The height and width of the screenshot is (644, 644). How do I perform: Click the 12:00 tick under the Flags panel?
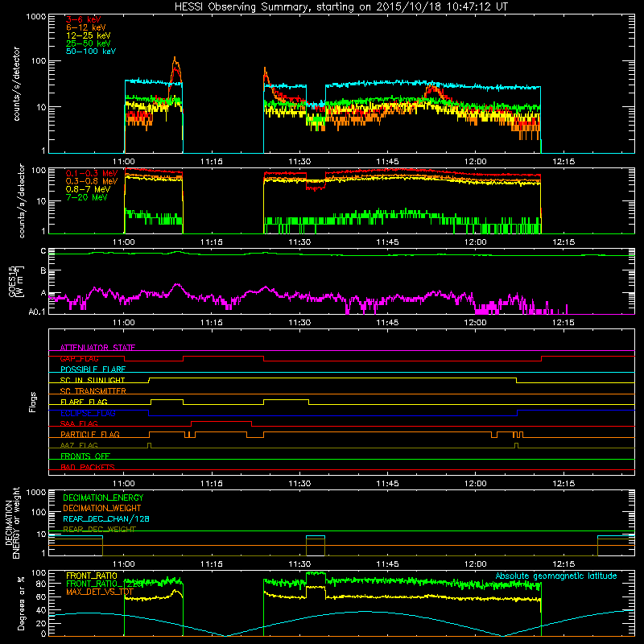click(x=475, y=484)
